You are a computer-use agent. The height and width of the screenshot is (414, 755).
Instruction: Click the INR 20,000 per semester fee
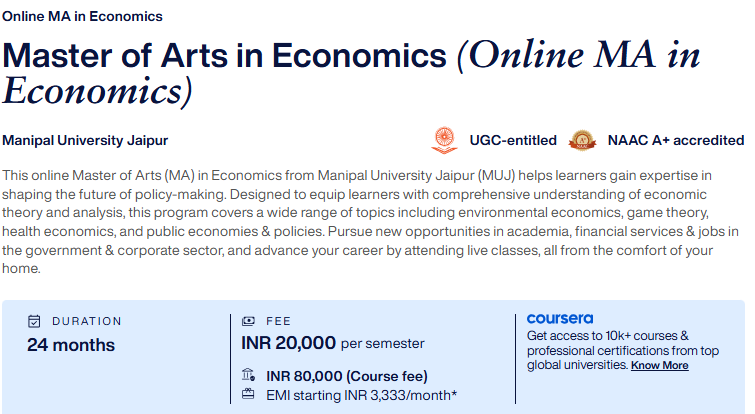pyautogui.click(x=333, y=343)
